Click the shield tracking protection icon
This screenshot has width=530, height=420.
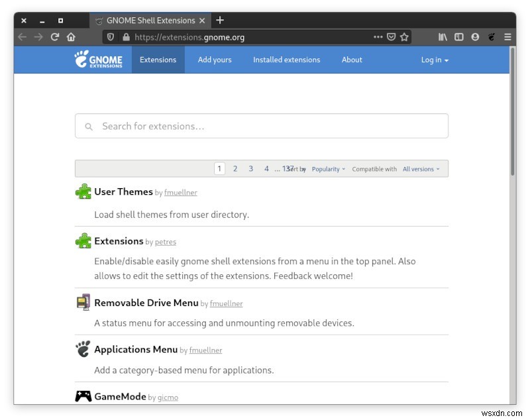[x=110, y=37]
